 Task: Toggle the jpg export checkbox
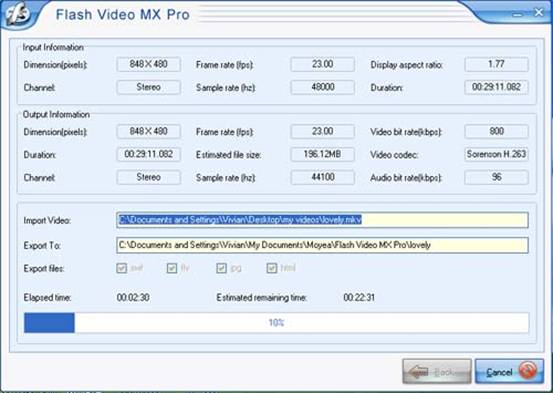[221, 268]
